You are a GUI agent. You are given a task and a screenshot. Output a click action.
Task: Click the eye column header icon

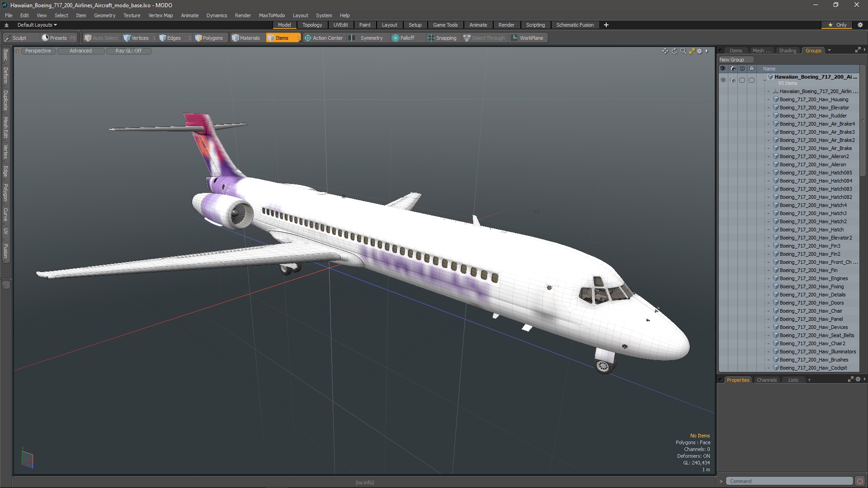[723, 69]
